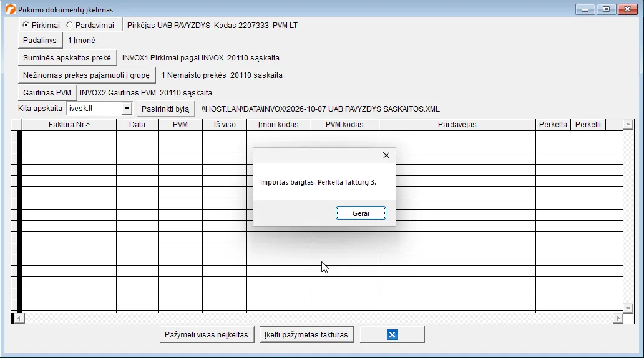Click the text Pirkėjas UAB PAVYZDYS
Screen dimensions: 644x358
click(169, 26)
